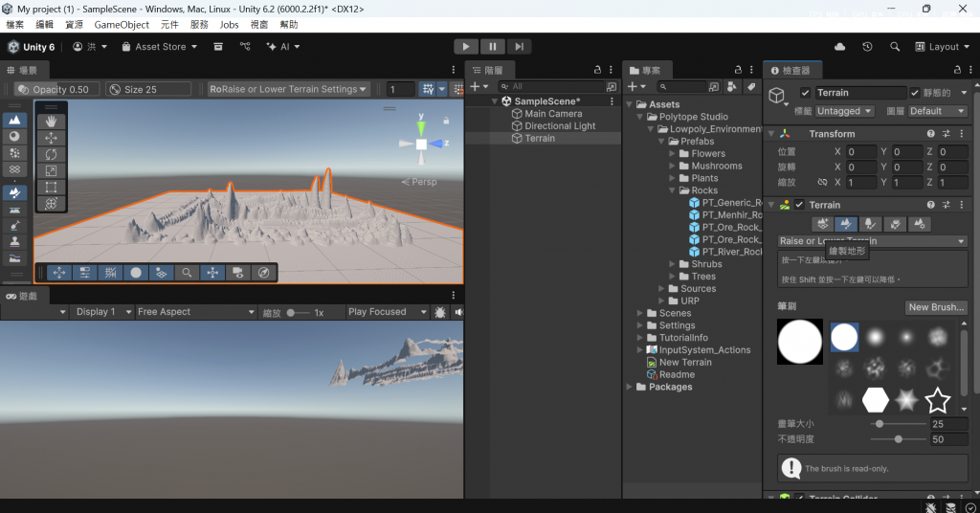980x513 pixels.
Task: Toggle the Hierarchy panel lock icon
Action: [597, 70]
